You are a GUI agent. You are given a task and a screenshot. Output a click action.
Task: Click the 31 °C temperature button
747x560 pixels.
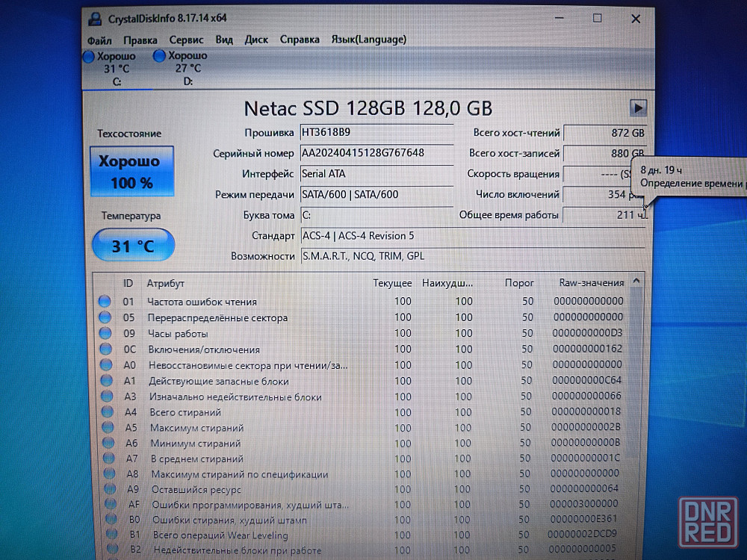(x=133, y=245)
